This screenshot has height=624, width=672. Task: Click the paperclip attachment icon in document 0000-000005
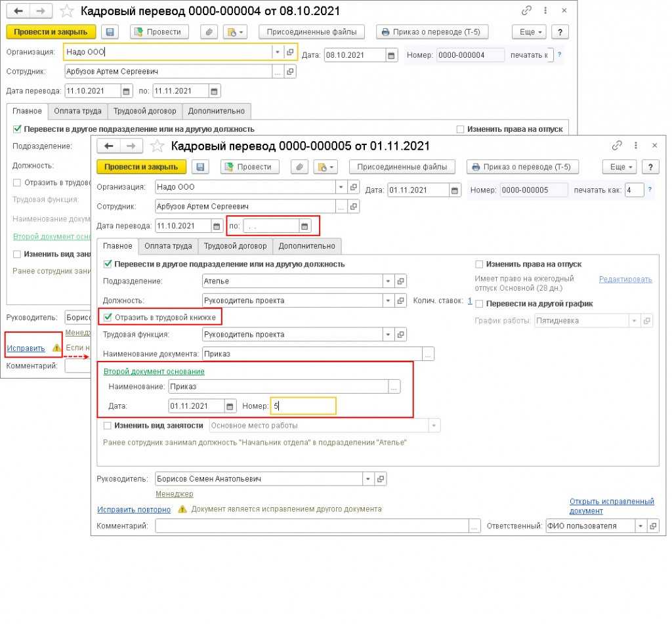[299, 167]
